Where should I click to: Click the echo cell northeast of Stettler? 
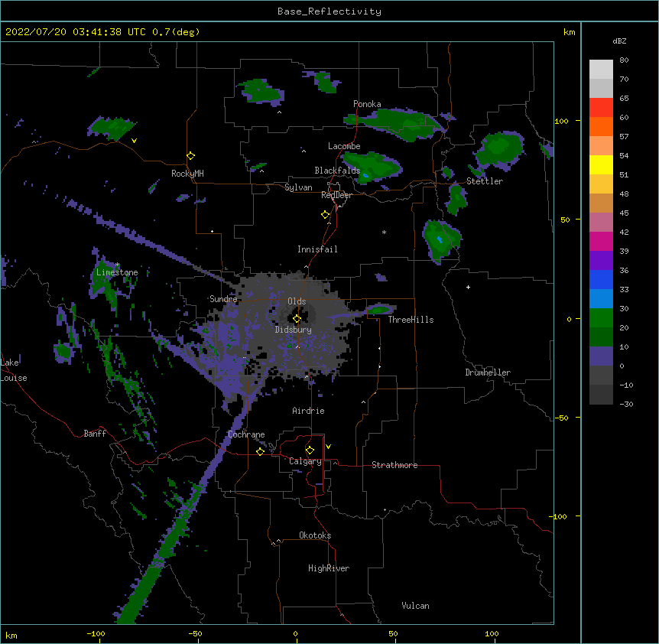point(500,151)
